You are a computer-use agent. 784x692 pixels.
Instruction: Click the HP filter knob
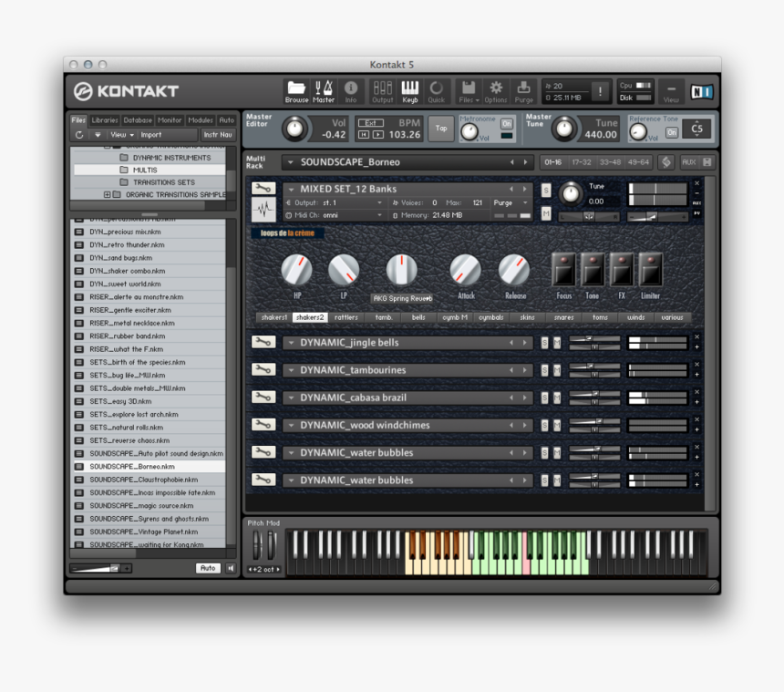point(296,270)
